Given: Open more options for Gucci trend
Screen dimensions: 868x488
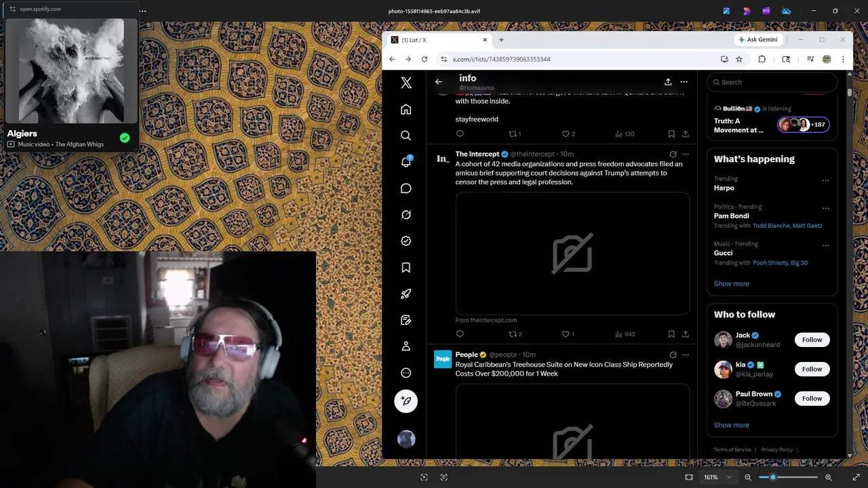Looking at the screenshot, I should pyautogui.click(x=825, y=245).
